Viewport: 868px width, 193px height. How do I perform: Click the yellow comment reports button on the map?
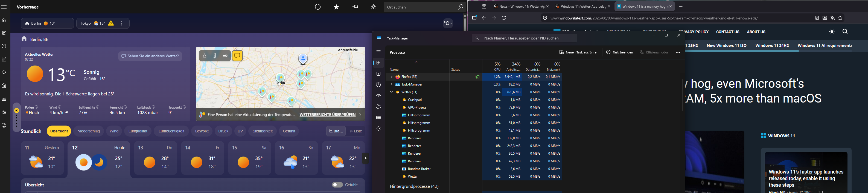pos(237,55)
